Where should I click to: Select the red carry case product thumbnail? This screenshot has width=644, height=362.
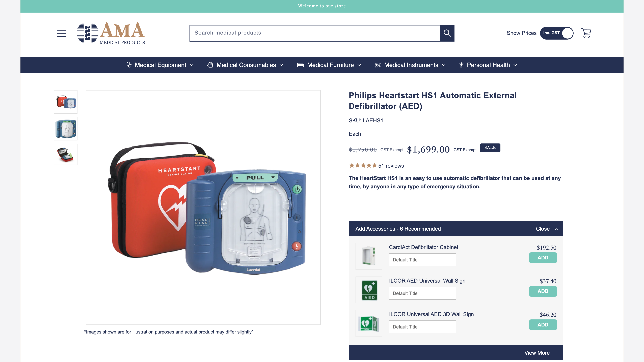66,102
